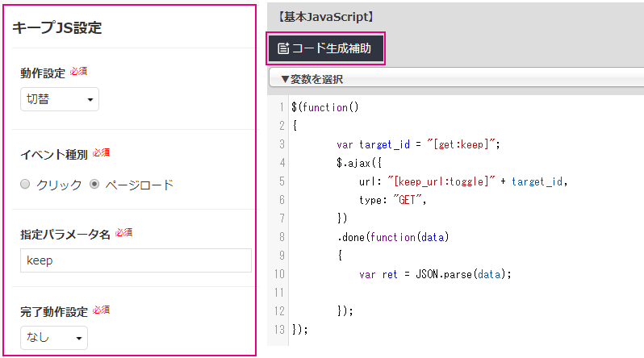Click the コード生成補助 button

click(x=326, y=48)
